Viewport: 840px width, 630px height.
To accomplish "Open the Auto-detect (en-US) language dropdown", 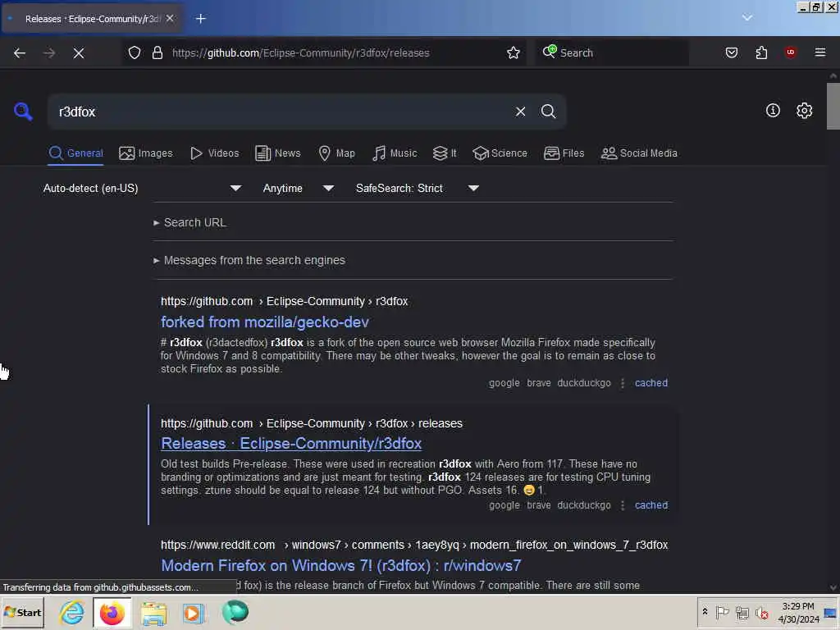I will tap(143, 188).
